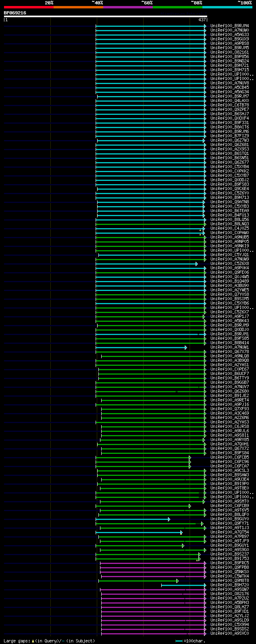Select label UniRef100_Q9C6E4
Image resolution: width=256 pixels, height=644 pixels.
pos(230,189)
